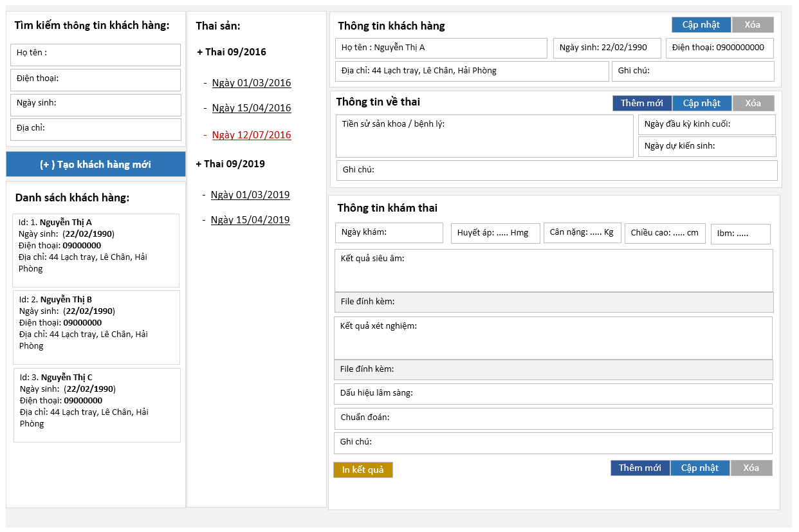Focus the Họ tên search field

click(95, 55)
